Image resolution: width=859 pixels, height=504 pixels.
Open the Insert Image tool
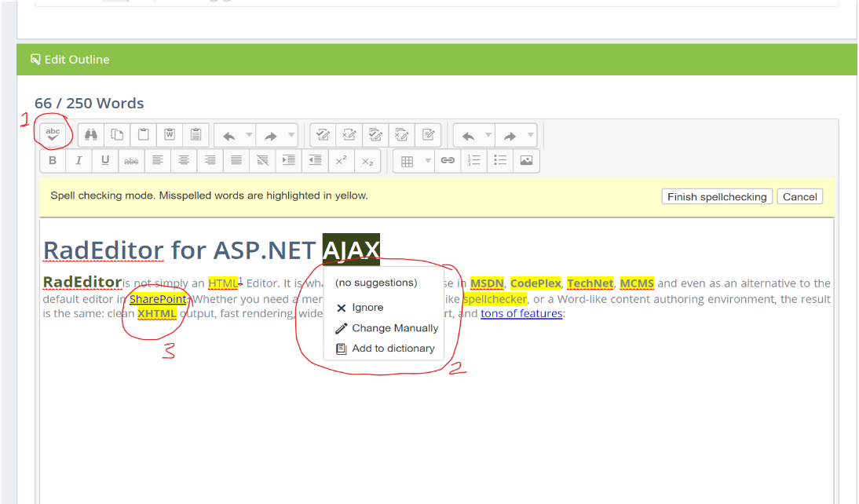(526, 160)
